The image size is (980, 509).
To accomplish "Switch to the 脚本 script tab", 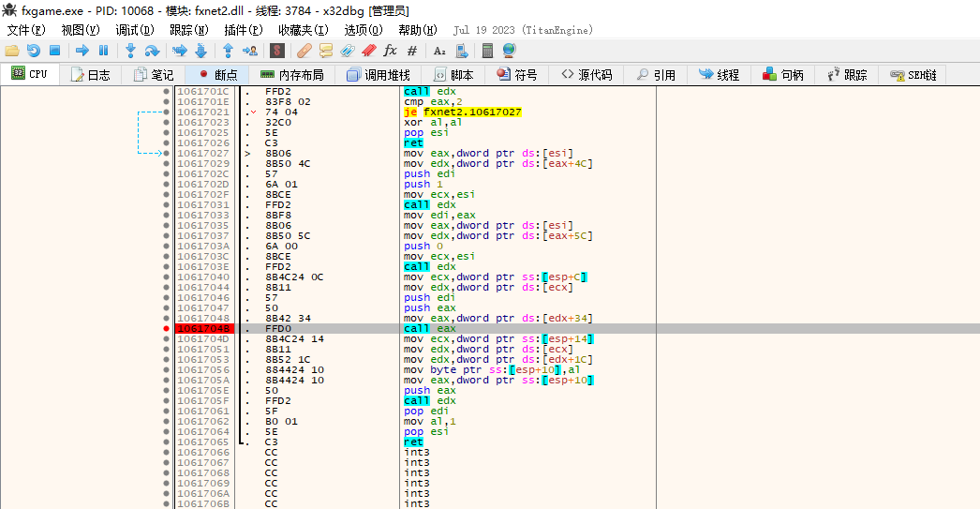I will [453, 74].
